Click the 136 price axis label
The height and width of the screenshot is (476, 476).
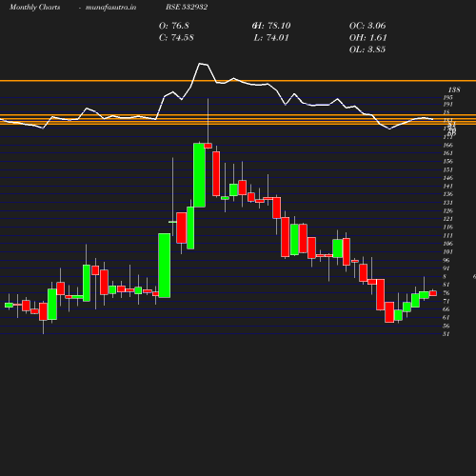[448, 194]
